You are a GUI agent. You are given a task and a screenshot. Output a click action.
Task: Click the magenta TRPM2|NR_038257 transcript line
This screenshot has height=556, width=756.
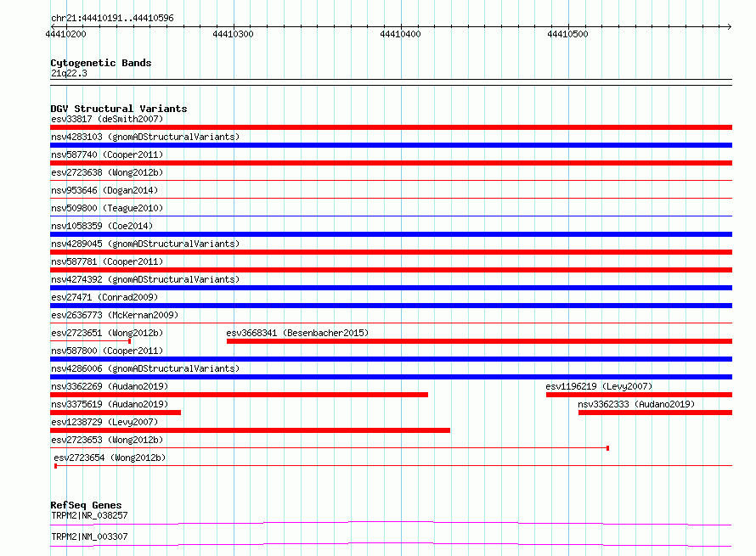(x=391, y=523)
